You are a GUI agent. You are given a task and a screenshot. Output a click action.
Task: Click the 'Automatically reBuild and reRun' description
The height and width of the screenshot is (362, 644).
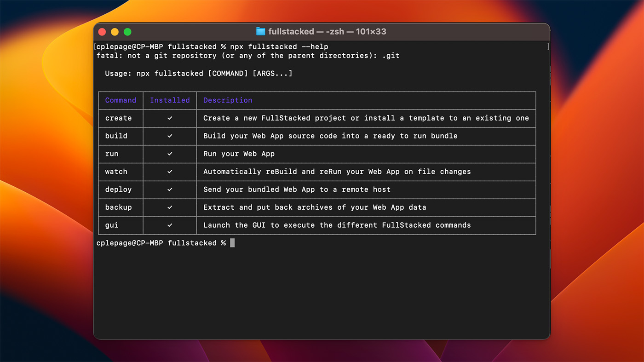click(337, 172)
